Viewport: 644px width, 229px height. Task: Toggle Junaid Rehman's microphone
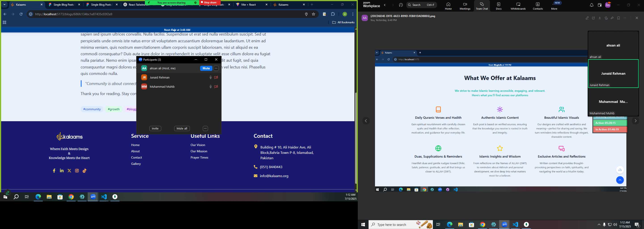(x=210, y=78)
